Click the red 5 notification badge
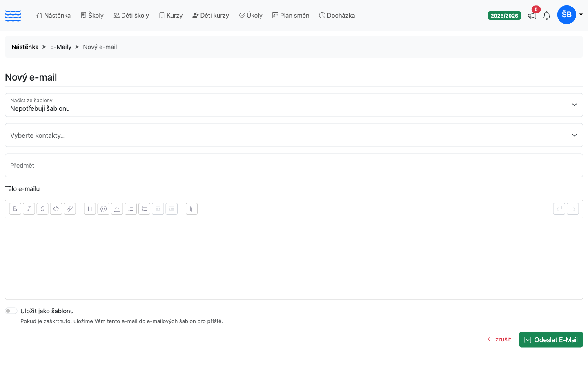 pos(536,9)
